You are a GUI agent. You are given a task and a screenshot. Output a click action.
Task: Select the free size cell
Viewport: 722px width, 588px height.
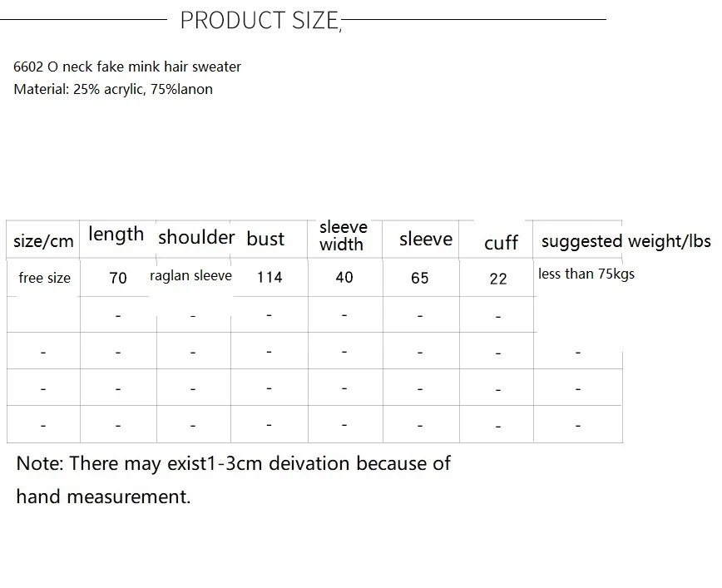coord(45,278)
